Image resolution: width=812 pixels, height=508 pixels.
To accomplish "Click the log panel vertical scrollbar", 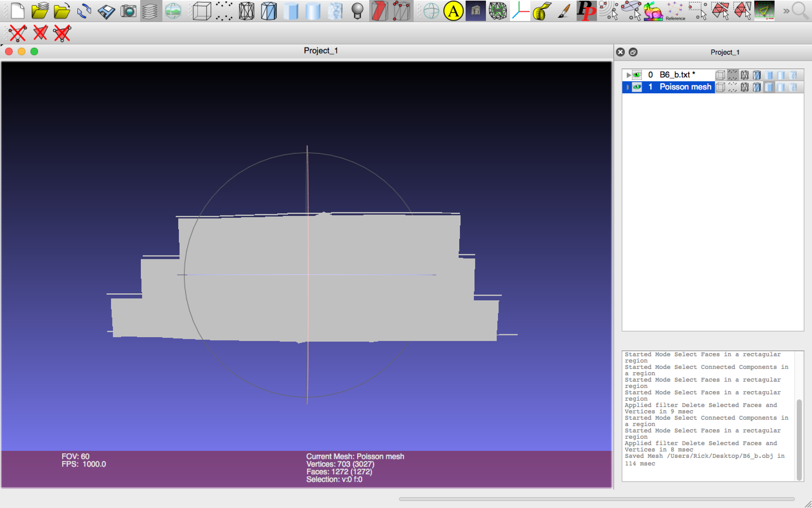I will point(799,439).
